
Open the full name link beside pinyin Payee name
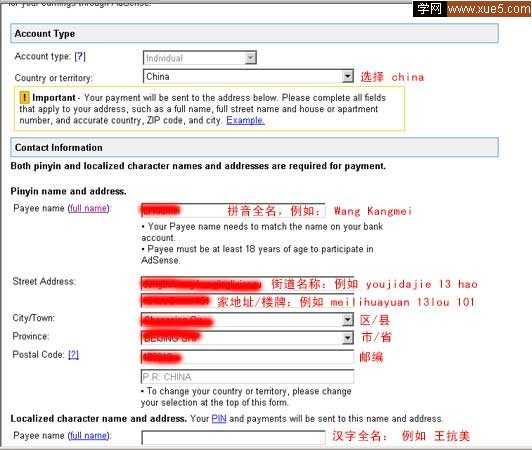[89, 208]
